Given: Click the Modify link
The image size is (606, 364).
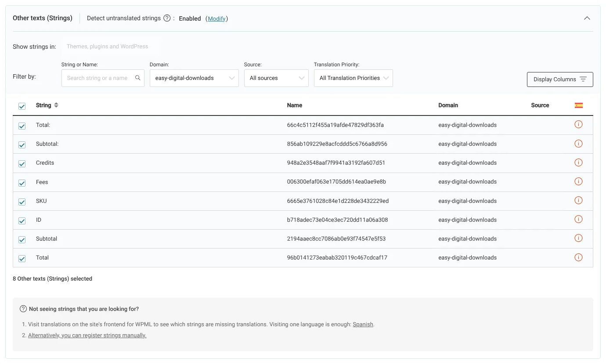Looking at the screenshot, I should 217,18.
